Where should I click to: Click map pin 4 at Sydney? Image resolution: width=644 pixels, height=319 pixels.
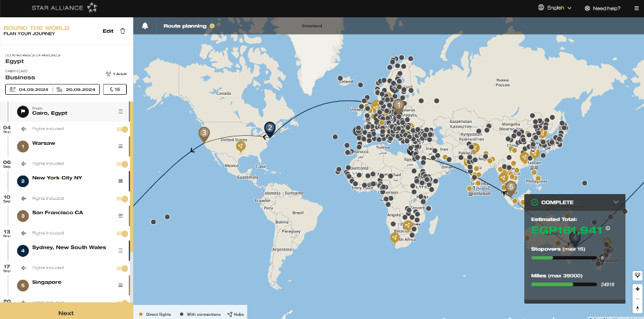pyautogui.click(x=575, y=239)
